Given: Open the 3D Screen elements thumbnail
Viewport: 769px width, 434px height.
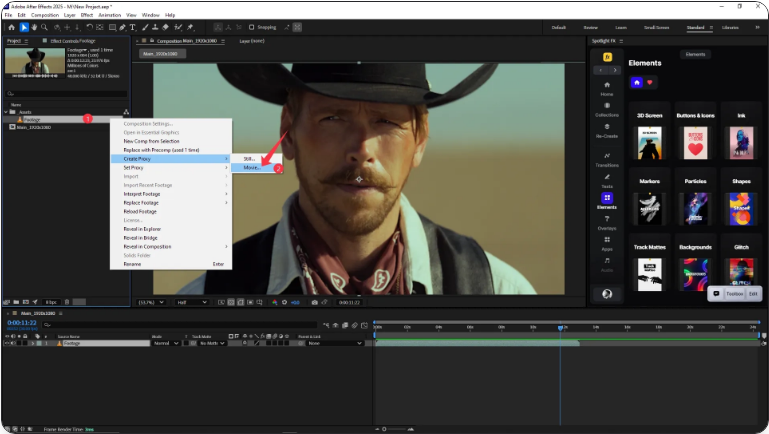Looking at the screenshot, I should point(650,142).
